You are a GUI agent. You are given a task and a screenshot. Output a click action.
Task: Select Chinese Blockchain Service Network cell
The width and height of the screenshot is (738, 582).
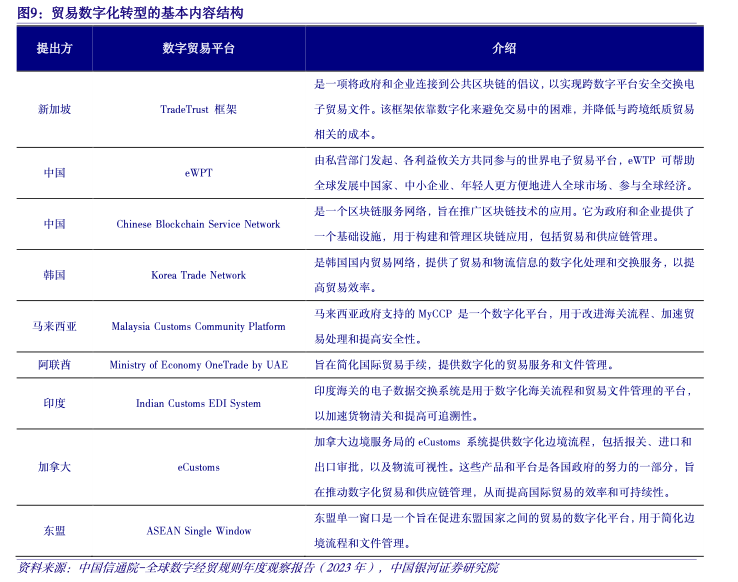coord(198,224)
